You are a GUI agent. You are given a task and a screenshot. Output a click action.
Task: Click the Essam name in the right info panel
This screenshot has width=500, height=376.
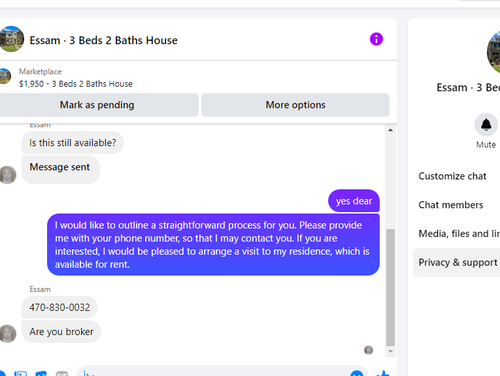pos(468,88)
